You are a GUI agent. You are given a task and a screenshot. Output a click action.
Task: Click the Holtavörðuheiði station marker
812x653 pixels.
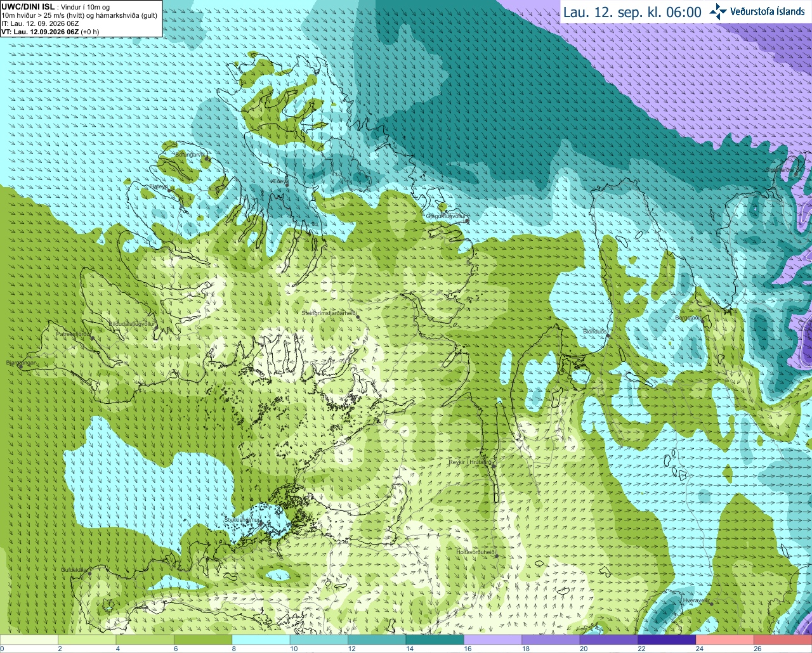(496, 557)
